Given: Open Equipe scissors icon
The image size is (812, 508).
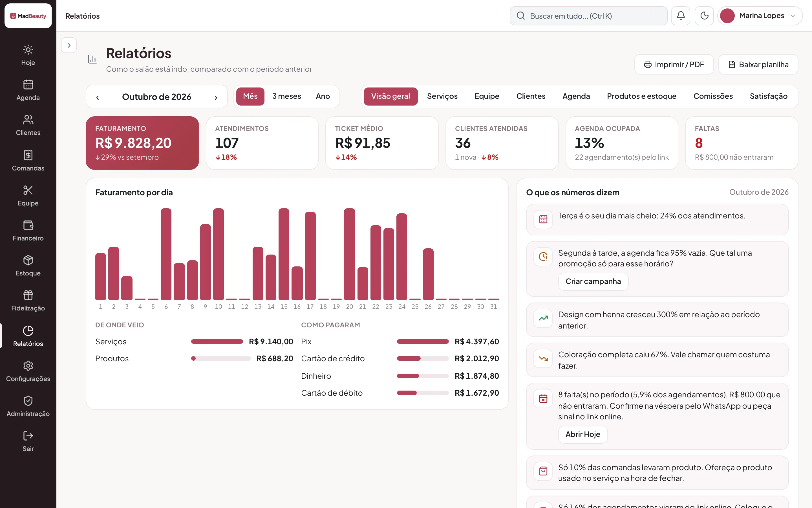Looking at the screenshot, I should coord(28,190).
